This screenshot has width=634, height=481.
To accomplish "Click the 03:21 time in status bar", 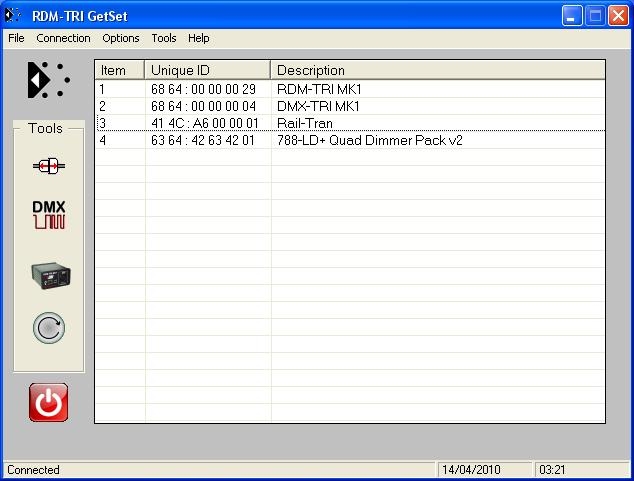I will coord(552,470).
